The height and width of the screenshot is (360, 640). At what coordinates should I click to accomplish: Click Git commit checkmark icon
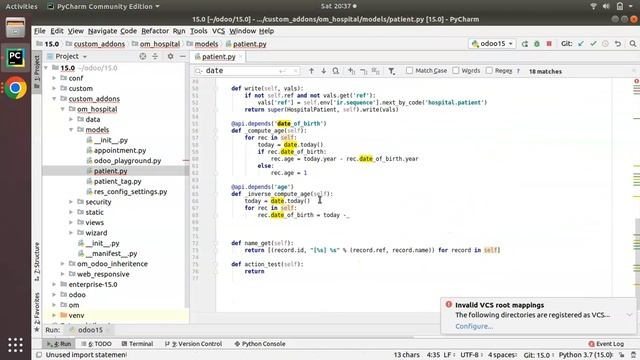[x=593, y=44]
